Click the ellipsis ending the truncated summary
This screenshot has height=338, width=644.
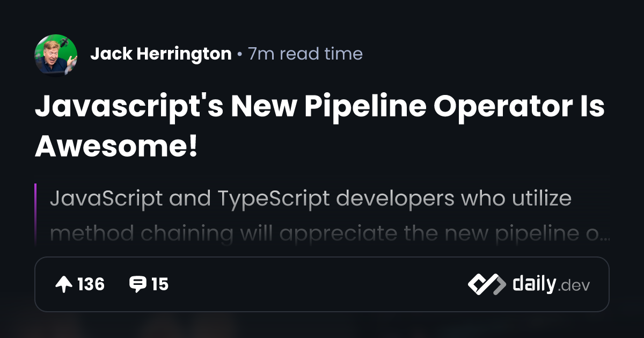point(605,235)
